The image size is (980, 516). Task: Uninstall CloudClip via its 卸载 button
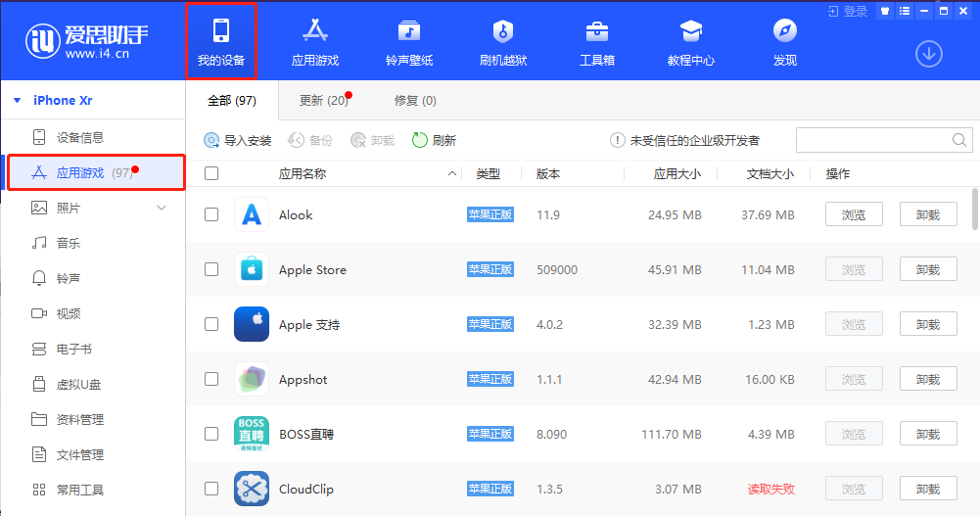[928, 489]
